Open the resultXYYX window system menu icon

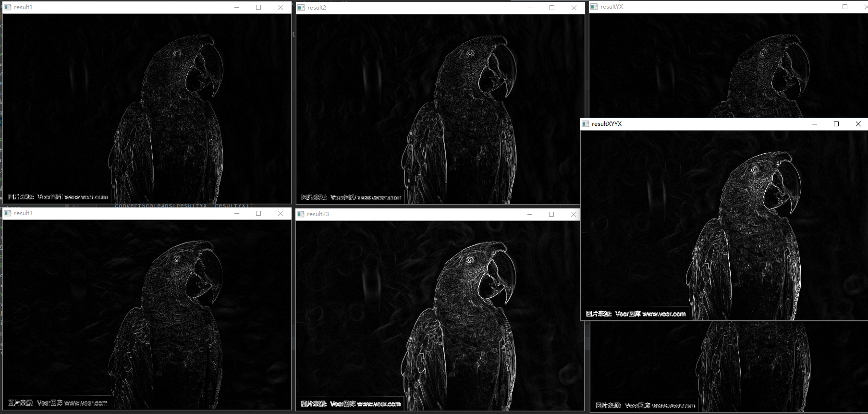586,124
